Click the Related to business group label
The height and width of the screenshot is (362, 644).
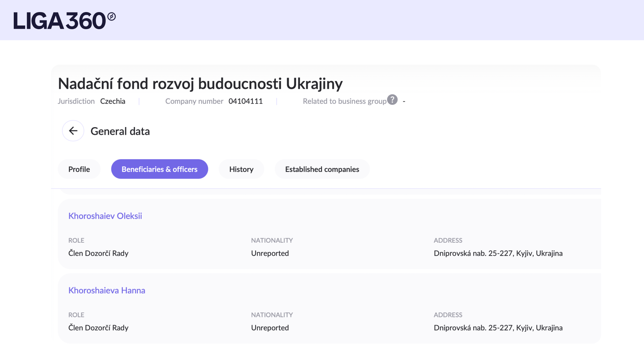click(x=345, y=101)
